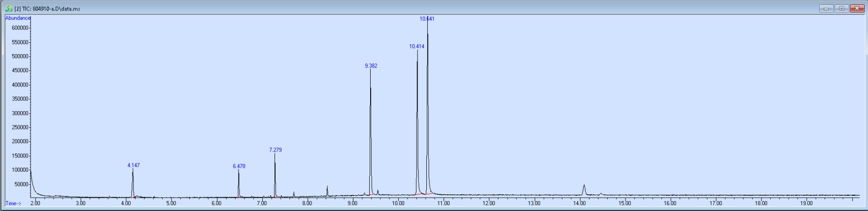The image size is (868, 211).
Task: Select the peak label 9.382
Action: tap(371, 66)
